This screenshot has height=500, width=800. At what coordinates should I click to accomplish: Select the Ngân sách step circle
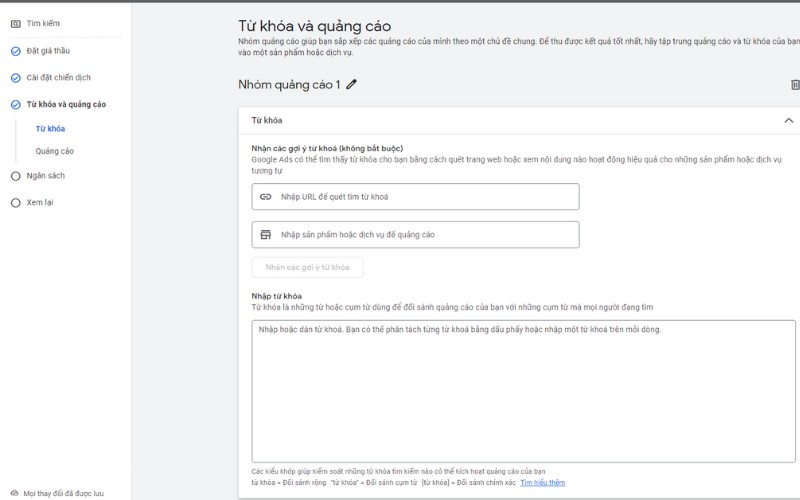[15, 175]
